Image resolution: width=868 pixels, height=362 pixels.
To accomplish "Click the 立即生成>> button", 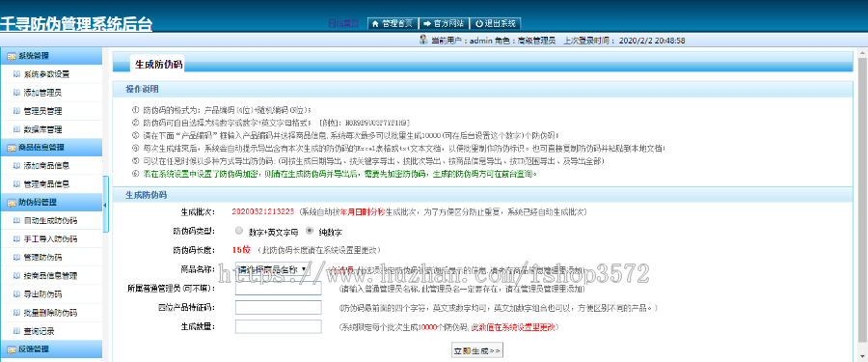I will coord(477,351).
